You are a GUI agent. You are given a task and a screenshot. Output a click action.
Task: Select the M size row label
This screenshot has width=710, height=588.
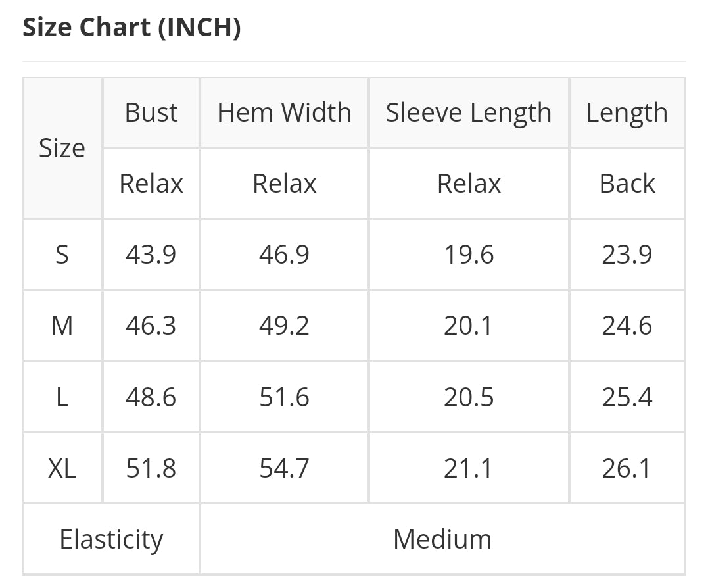(62, 326)
